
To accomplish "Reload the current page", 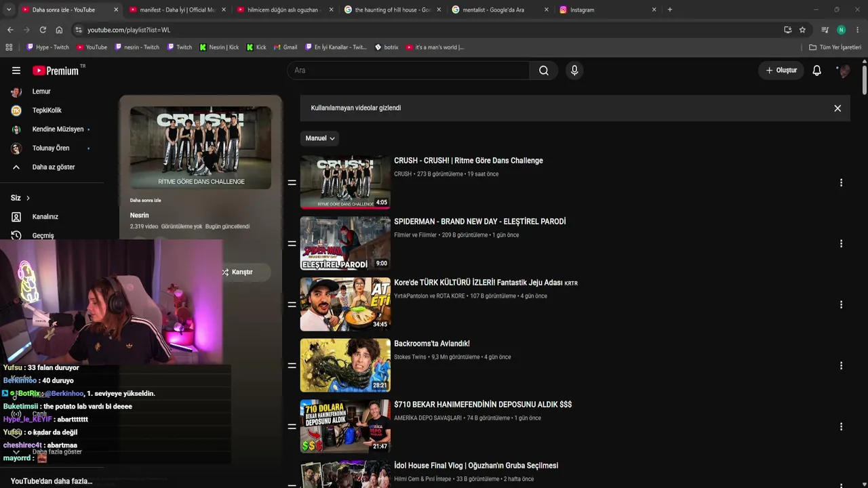I will coord(43,30).
